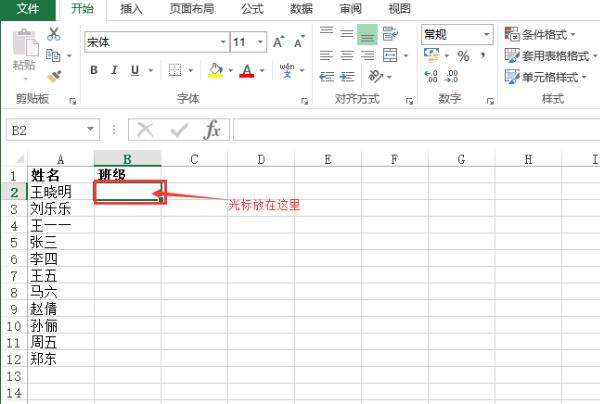Switch to 公式 Formulas tab
This screenshot has width=600, height=404.
pyautogui.click(x=253, y=8)
